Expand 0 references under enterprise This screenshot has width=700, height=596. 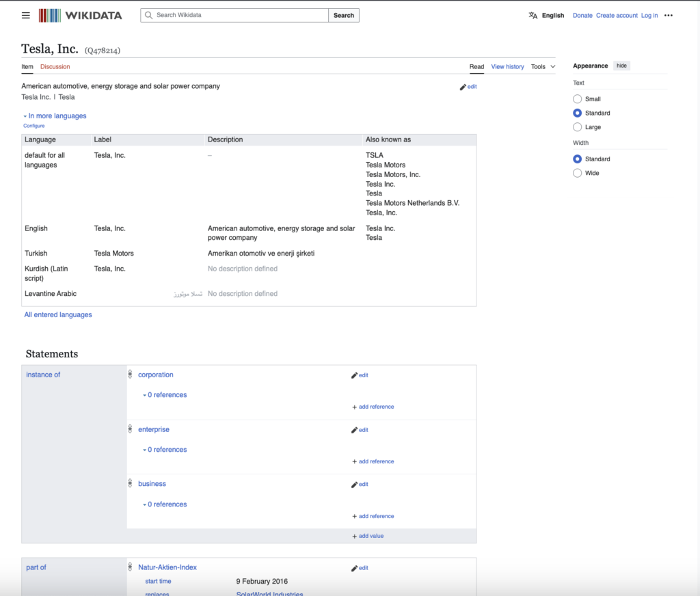165,450
